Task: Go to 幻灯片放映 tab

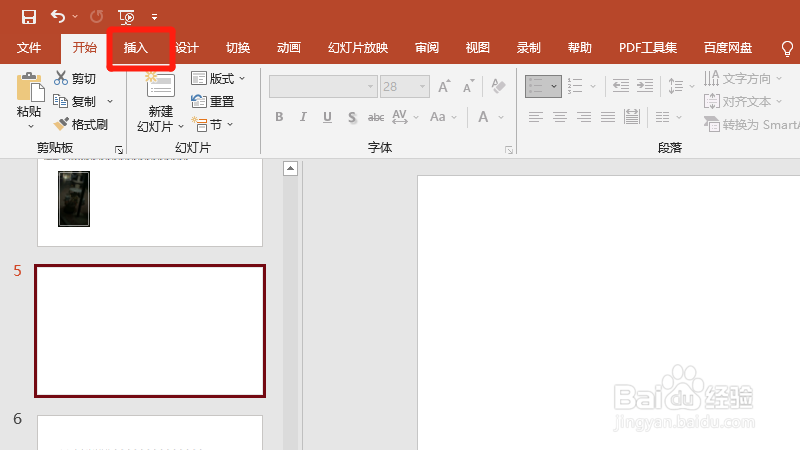Action: 358,48
